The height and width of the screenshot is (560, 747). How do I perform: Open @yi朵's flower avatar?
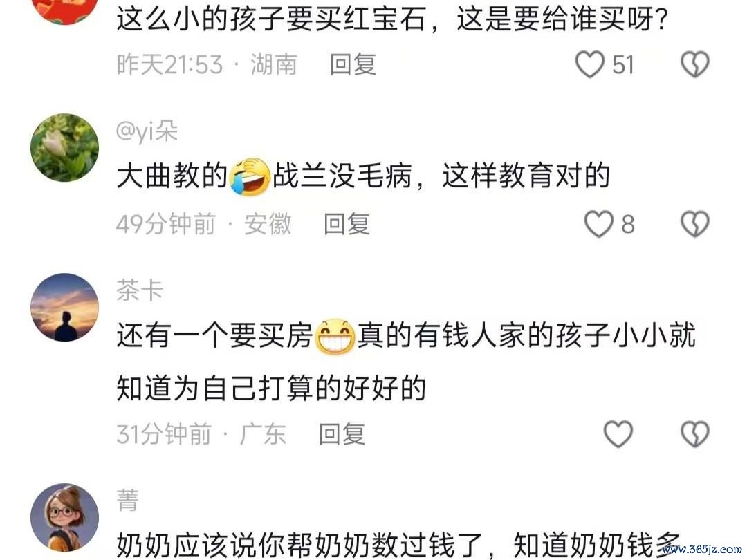(x=65, y=147)
